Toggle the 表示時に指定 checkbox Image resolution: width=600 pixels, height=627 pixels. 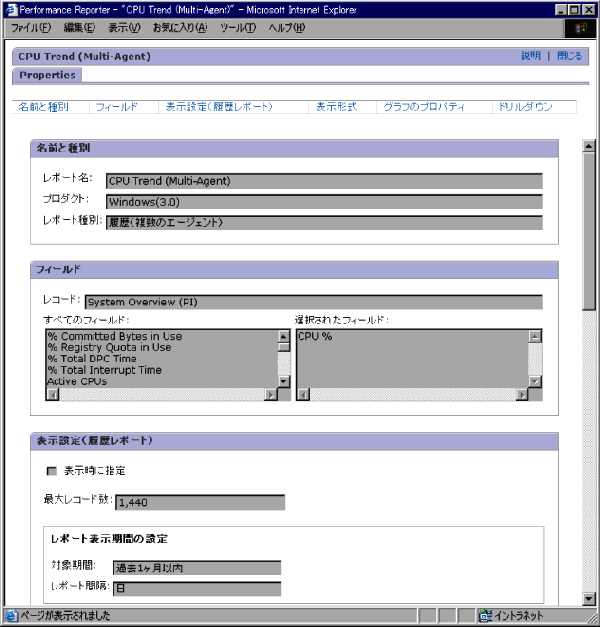click(52, 471)
